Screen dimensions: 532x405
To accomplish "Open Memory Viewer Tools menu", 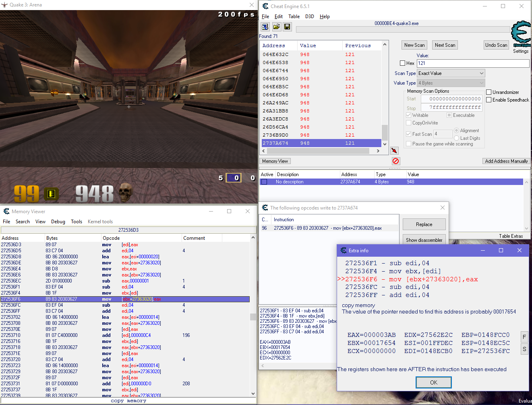I will tap(77, 222).
